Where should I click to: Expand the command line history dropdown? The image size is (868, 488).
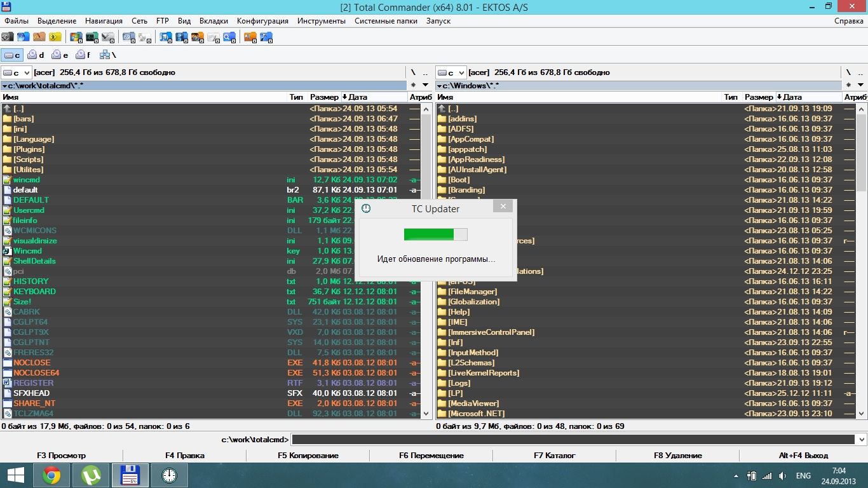click(862, 440)
